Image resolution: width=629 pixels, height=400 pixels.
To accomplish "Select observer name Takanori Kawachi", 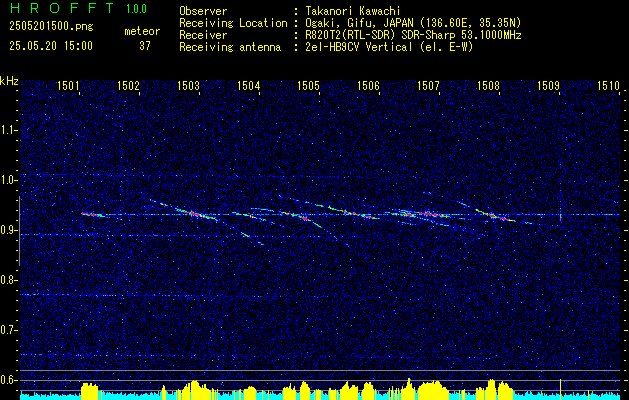I will tap(351, 11).
